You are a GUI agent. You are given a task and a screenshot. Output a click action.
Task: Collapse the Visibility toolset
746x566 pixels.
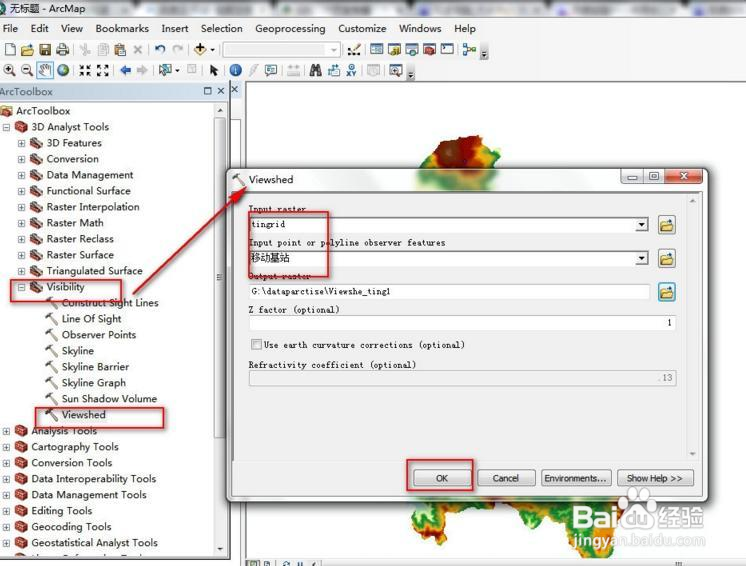click(21, 287)
